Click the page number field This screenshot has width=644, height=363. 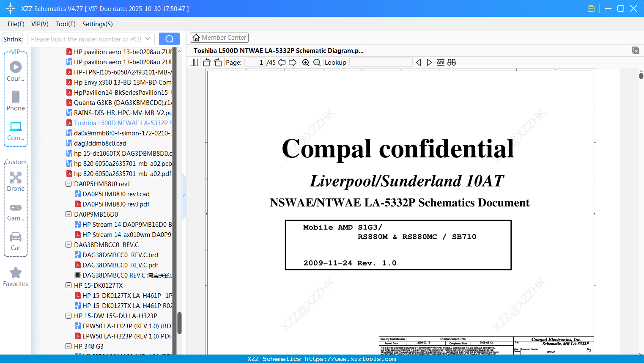point(255,63)
